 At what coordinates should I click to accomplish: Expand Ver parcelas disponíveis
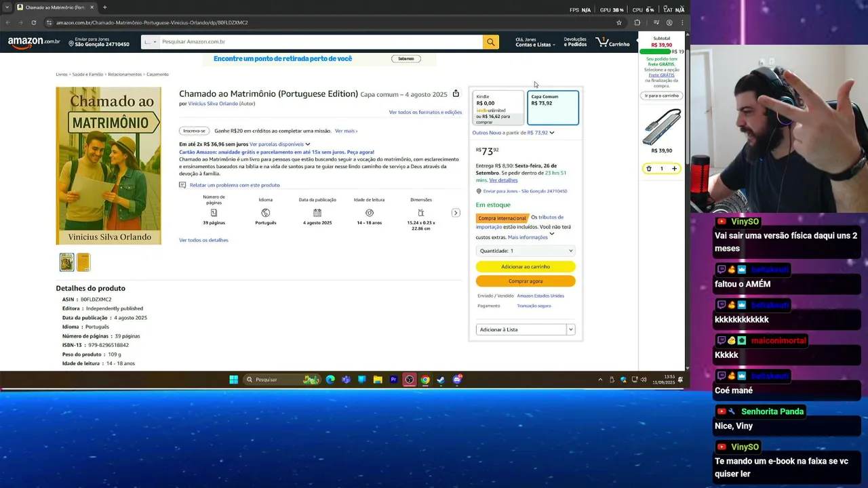click(279, 144)
